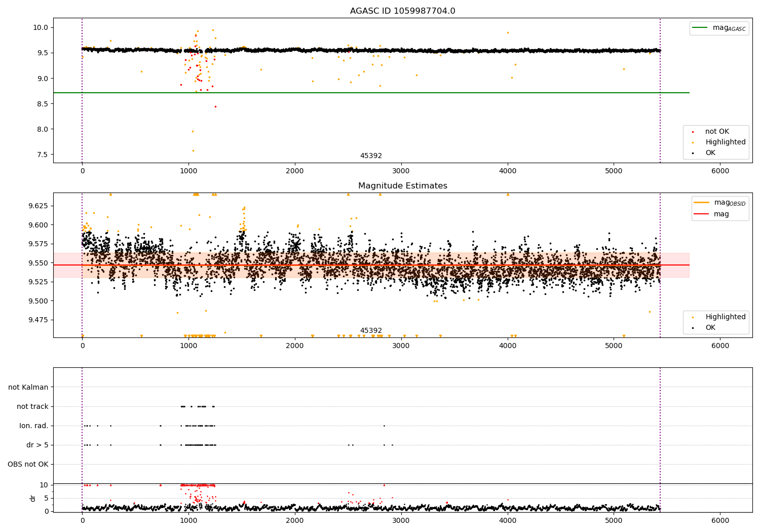Screen dimensions: 760x532
Task: Click the lowest orange point near magnitude 7.6
Action: coord(193,150)
